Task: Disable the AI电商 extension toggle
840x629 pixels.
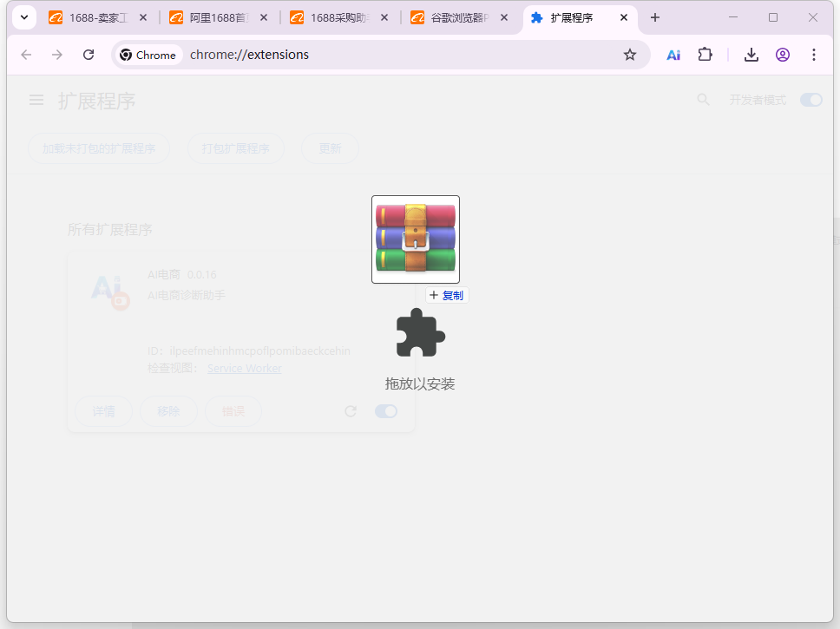Action: click(x=385, y=411)
